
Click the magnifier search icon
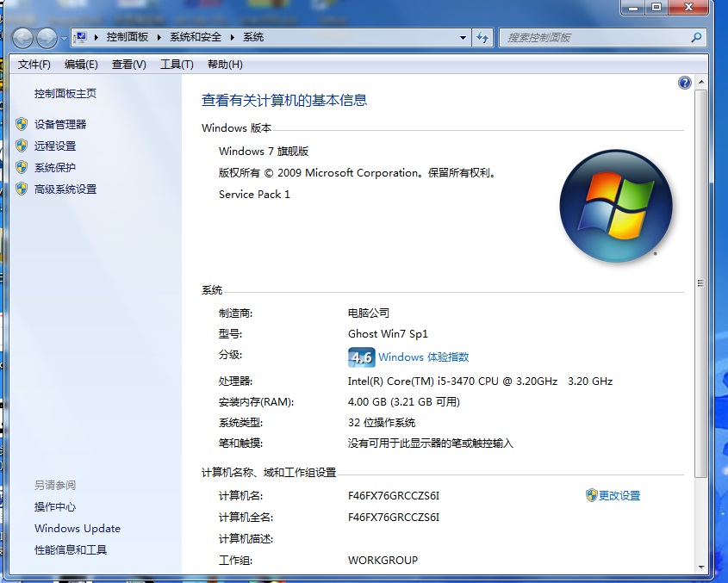tap(696, 37)
